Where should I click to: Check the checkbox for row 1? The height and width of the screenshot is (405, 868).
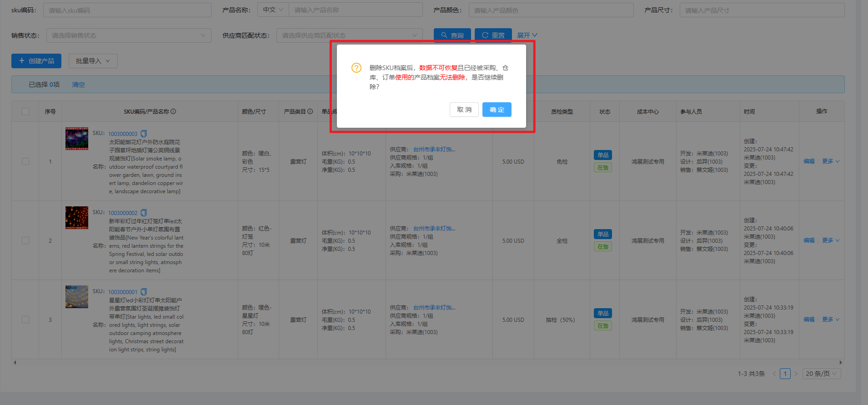pos(25,161)
